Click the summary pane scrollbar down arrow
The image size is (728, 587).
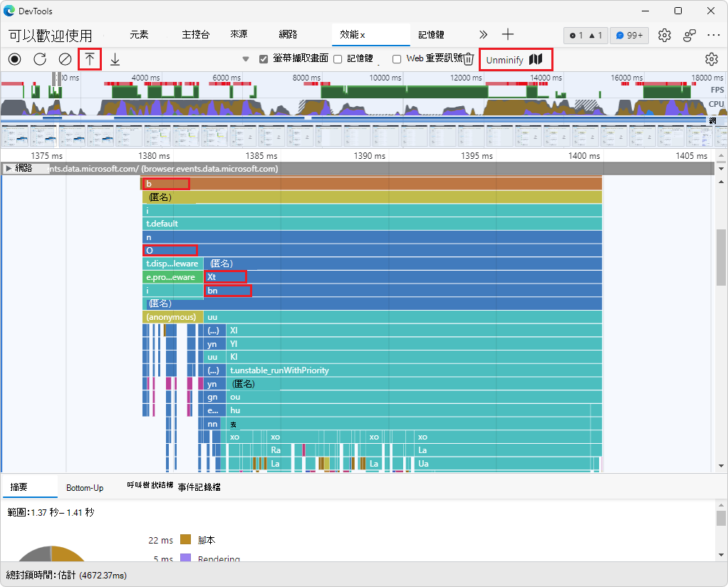click(x=721, y=554)
